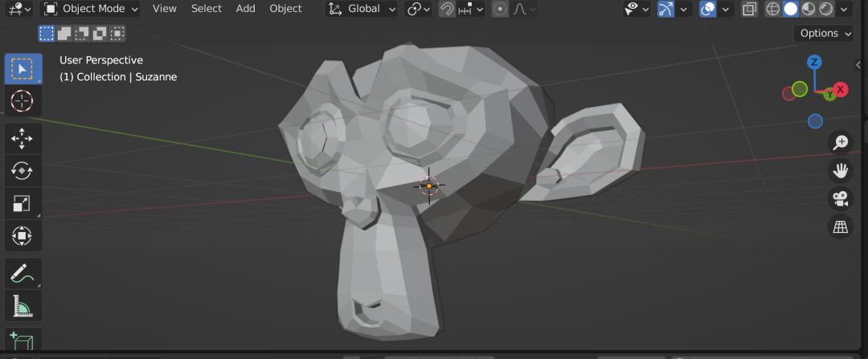This screenshot has width=868, height=359.
Task: Activate the Rotate tool
Action: click(22, 170)
